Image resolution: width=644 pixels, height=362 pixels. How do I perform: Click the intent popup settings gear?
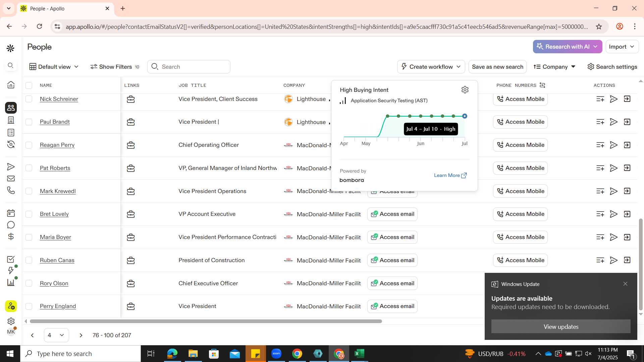coord(465,90)
